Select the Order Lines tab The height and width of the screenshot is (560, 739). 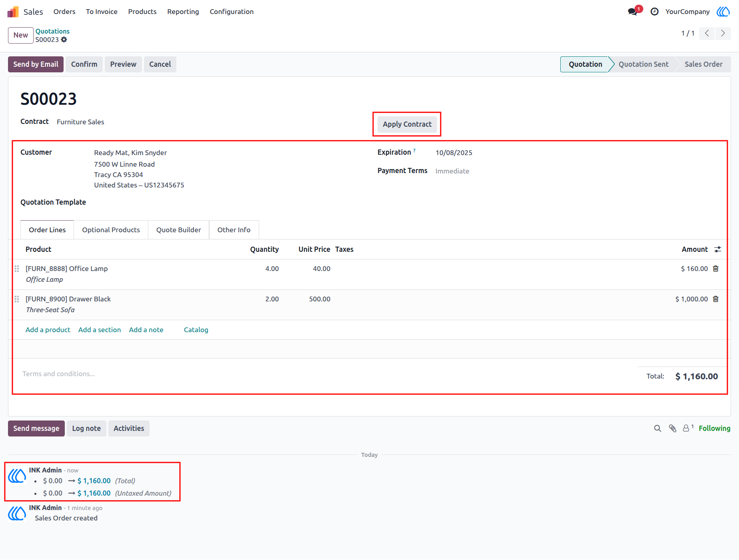pos(47,230)
